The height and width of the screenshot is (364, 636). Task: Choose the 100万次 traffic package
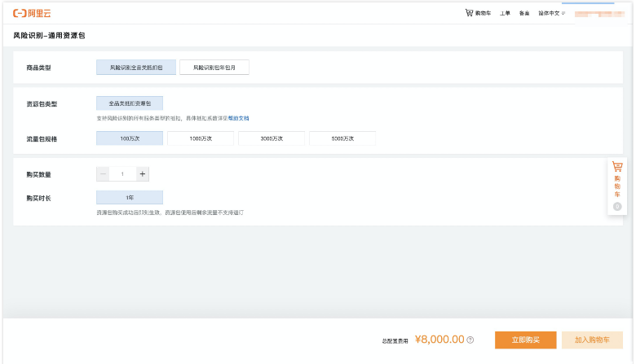[130, 138]
